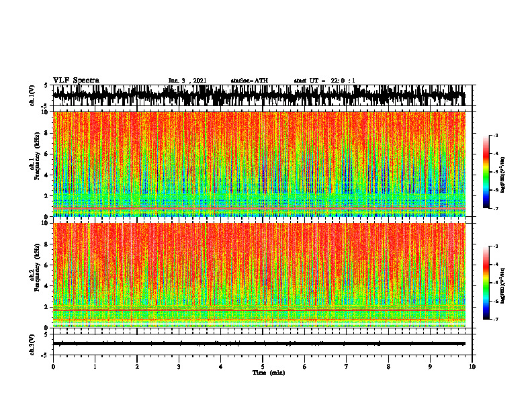Click the ch.1 log(PSD) color bar caption
532x411 pixels.
503,175
